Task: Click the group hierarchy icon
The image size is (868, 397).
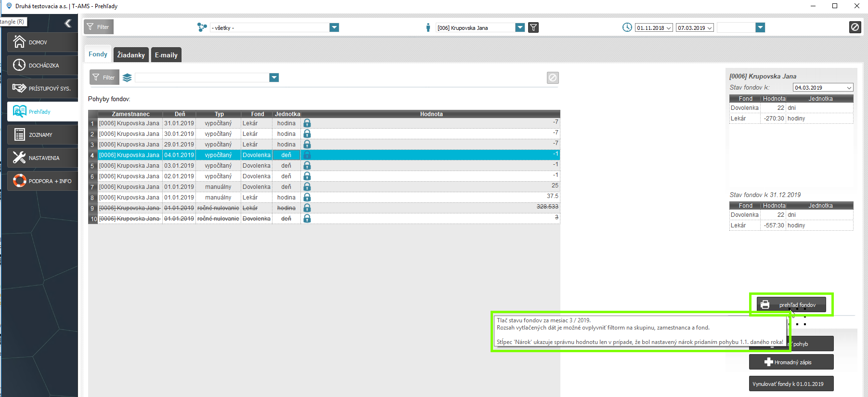Action: coord(202,27)
